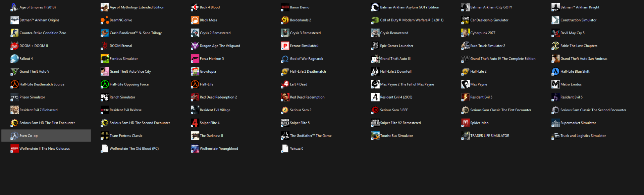Select the "Batman™ Arkham Origins" label
The width and height of the screenshot is (644, 195).
(39, 20)
